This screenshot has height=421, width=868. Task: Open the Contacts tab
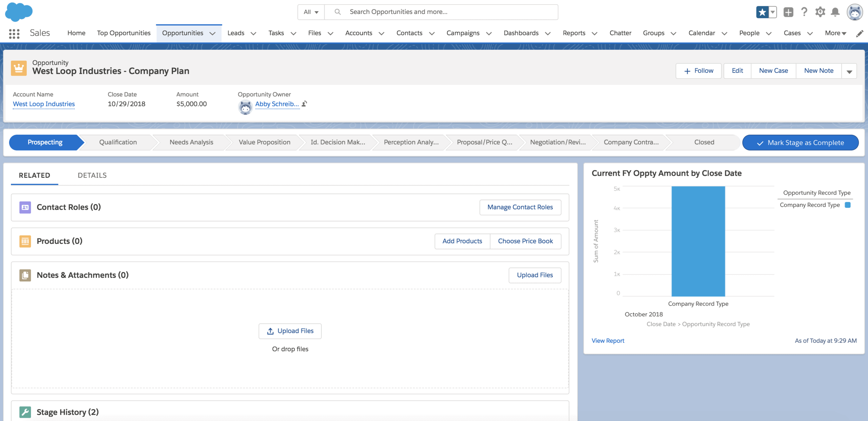click(409, 33)
